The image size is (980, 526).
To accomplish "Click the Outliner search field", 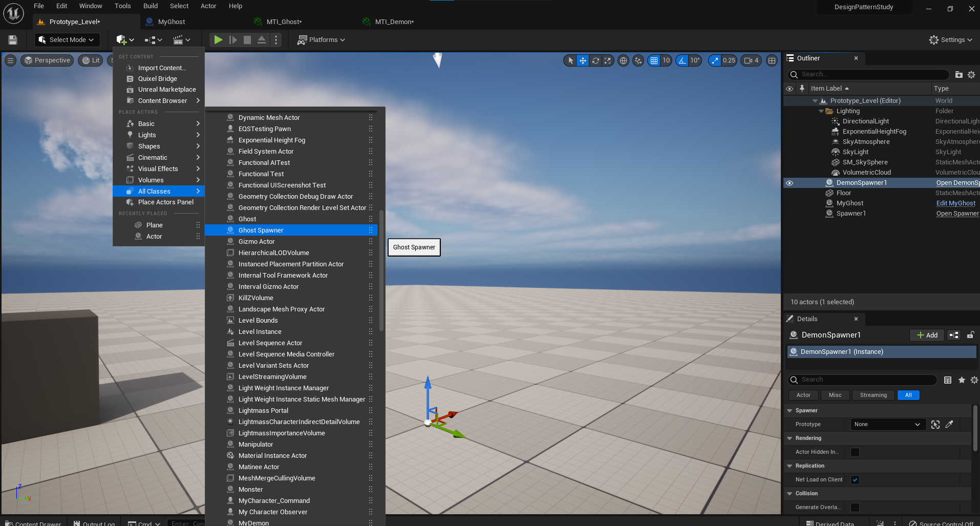I will [868, 75].
